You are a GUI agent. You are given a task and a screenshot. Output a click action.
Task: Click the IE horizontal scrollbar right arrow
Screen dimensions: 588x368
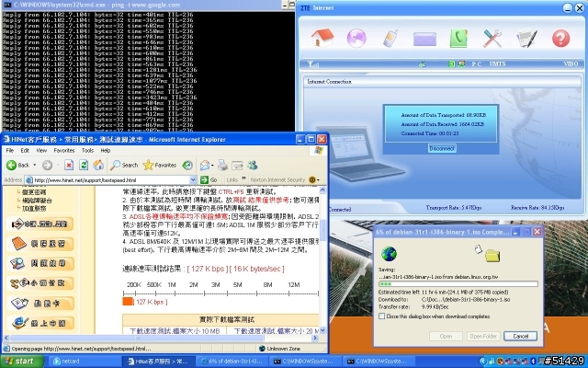pyautogui.click(x=315, y=338)
